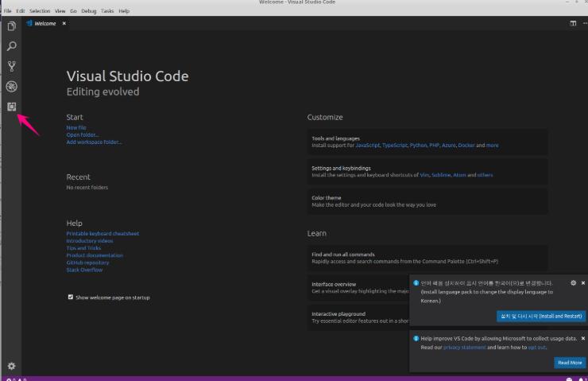Open the Extensions view in activity bar
This screenshot has height=381, width=588.
12,107
